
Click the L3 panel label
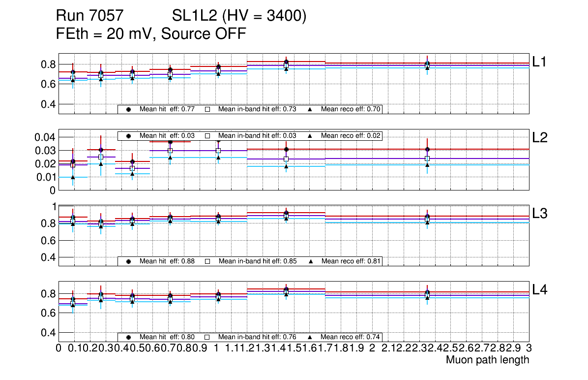[x=540, y=213]
